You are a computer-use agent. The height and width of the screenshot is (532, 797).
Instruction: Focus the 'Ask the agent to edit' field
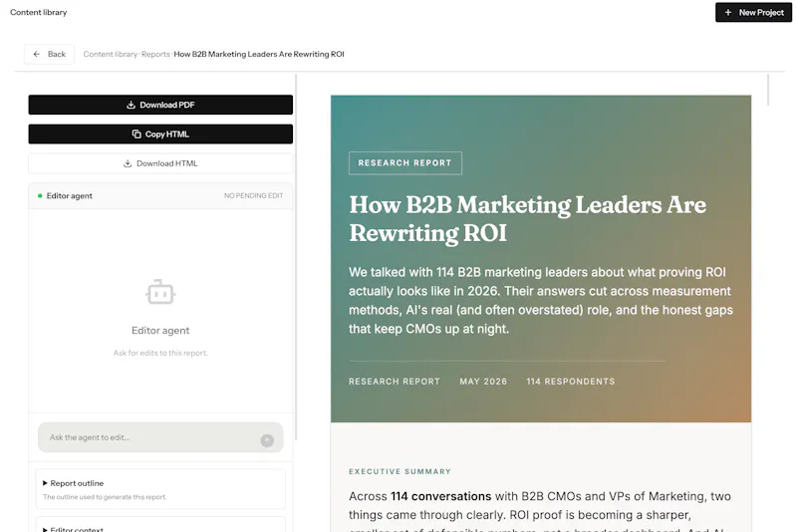tap(160, 437)
